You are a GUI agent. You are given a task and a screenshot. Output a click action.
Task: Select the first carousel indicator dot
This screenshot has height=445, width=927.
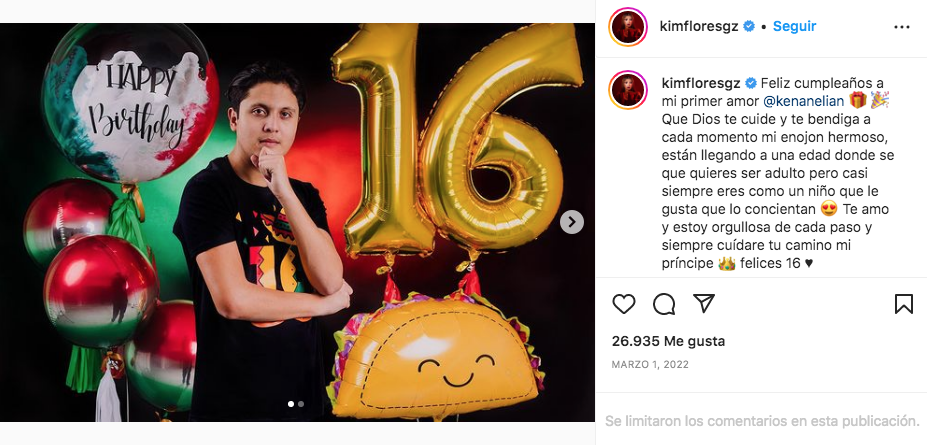pos(291,404)
